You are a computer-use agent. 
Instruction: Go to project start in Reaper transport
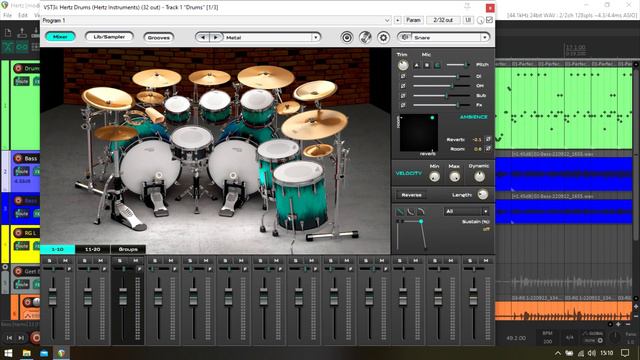click(x=9, y=338)
